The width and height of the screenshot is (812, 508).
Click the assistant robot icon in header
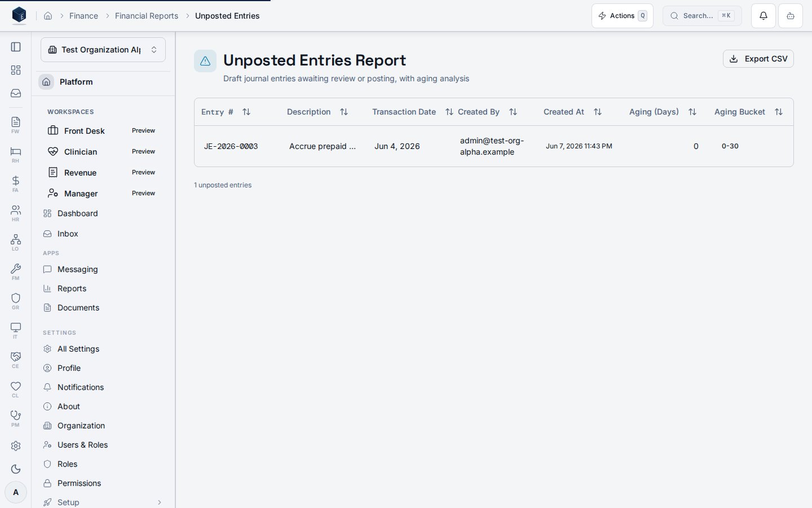791,16
